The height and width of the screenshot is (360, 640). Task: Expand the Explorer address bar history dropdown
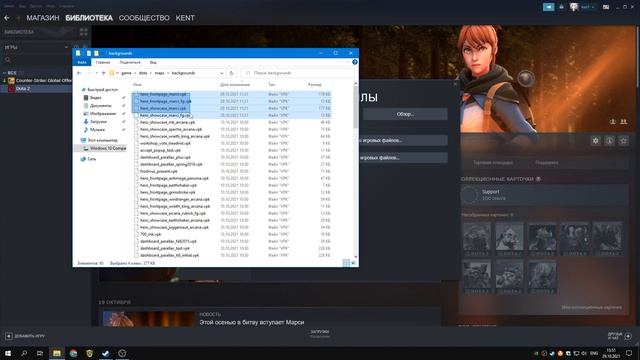pyautogui.click(x=221, y=73)
